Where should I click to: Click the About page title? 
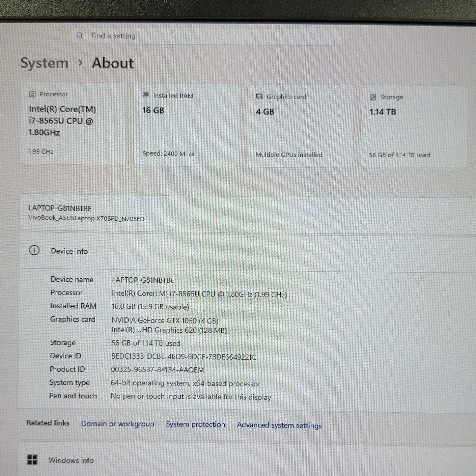[x=113, y=63]
